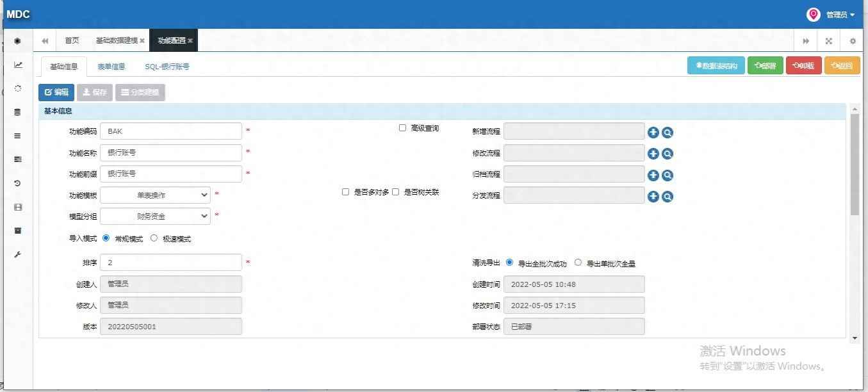Open the archive box icon in the sidebar

pyautogui.click(x=18, y=231)
